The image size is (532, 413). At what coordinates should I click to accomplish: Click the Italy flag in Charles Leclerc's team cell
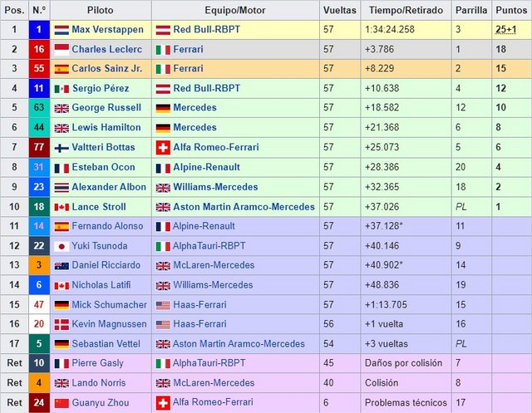click(x=163, y=50)
